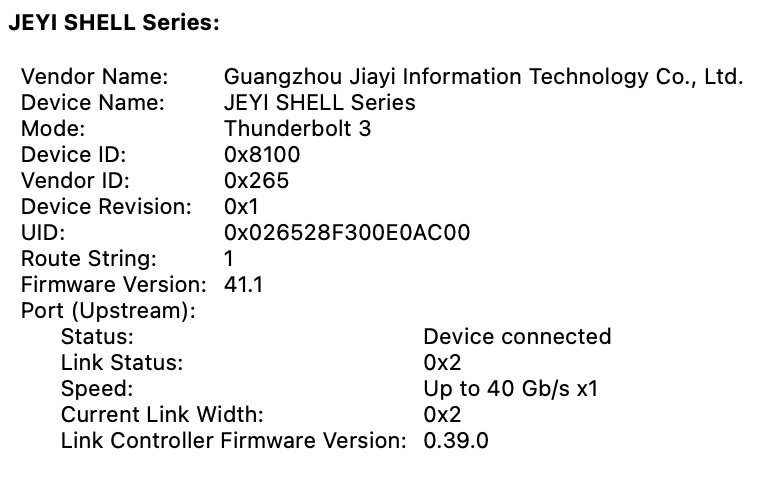This screenshot has height=482, width=766.
Task: Click the Current Link Width label
Action: 162,415
